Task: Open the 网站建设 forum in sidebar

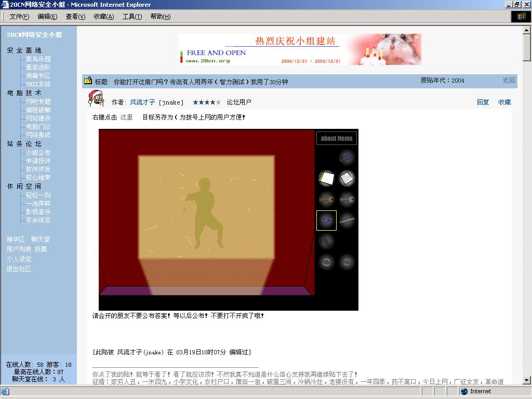Action: (38, 118)
